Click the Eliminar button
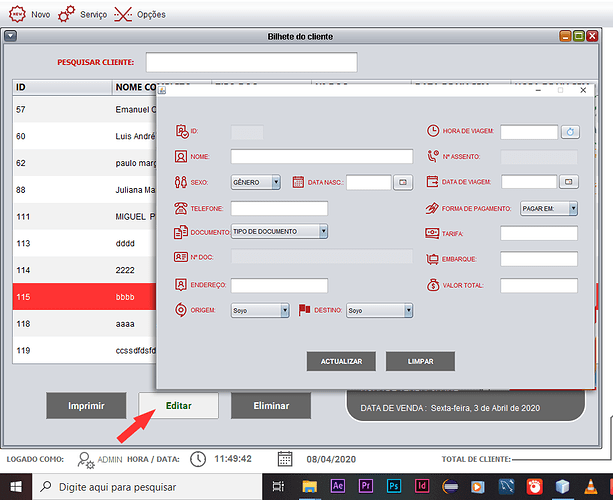 tap(271, 406)
